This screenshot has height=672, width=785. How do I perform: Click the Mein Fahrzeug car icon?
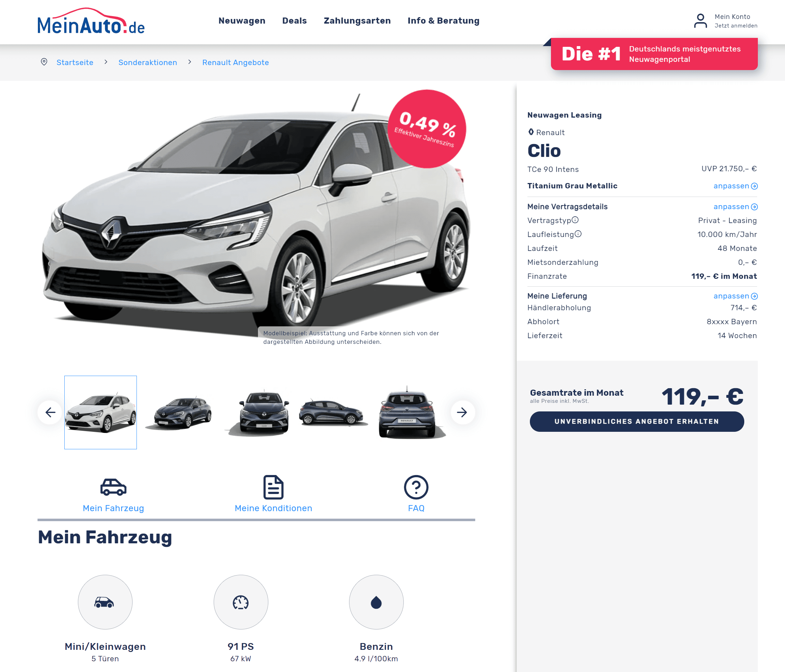[x=113, y=487]
